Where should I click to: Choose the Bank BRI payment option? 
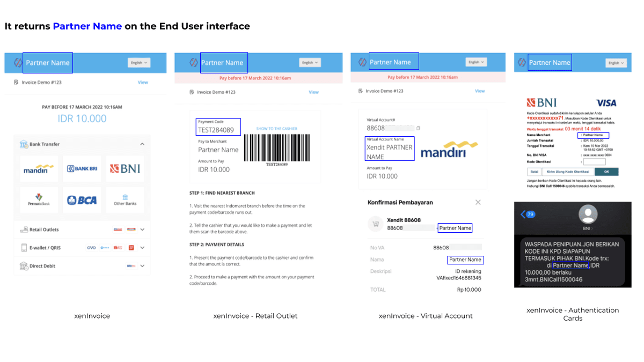point(82,169)
